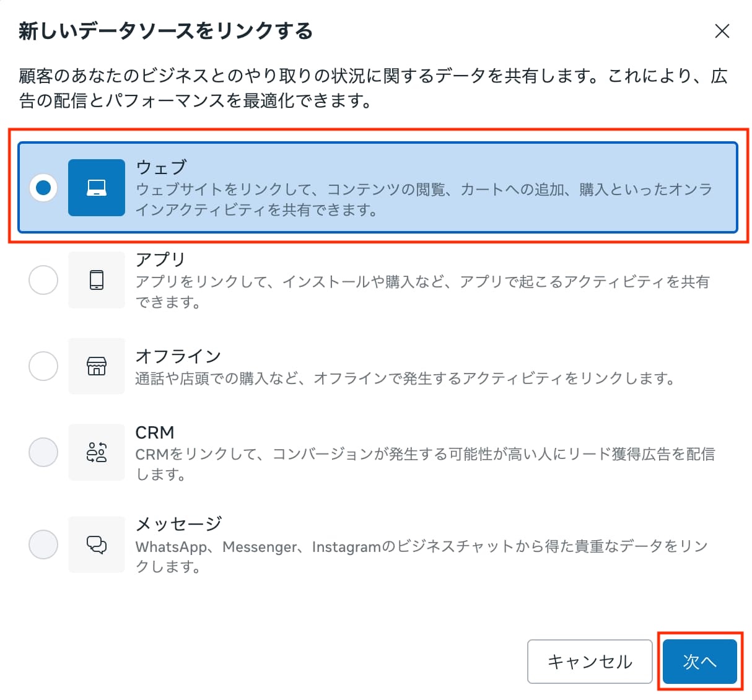Click the ウェブ option title

[x=161, y=167]
